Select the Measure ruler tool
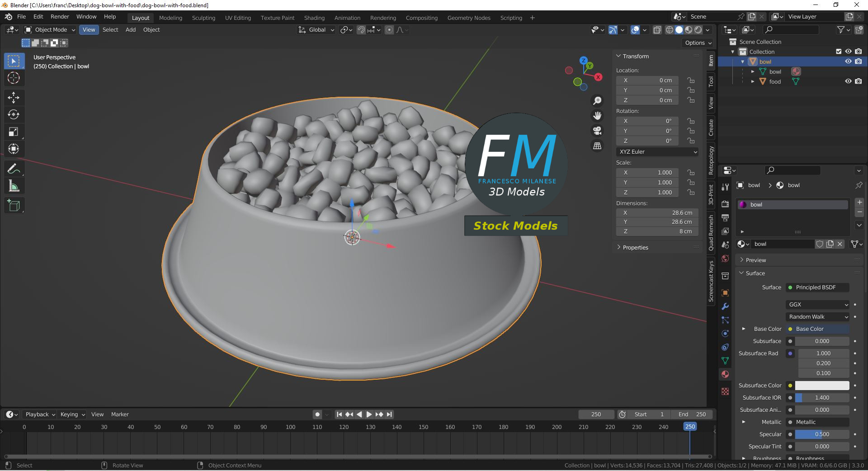 pyautogui.click(x=14, y=186)
